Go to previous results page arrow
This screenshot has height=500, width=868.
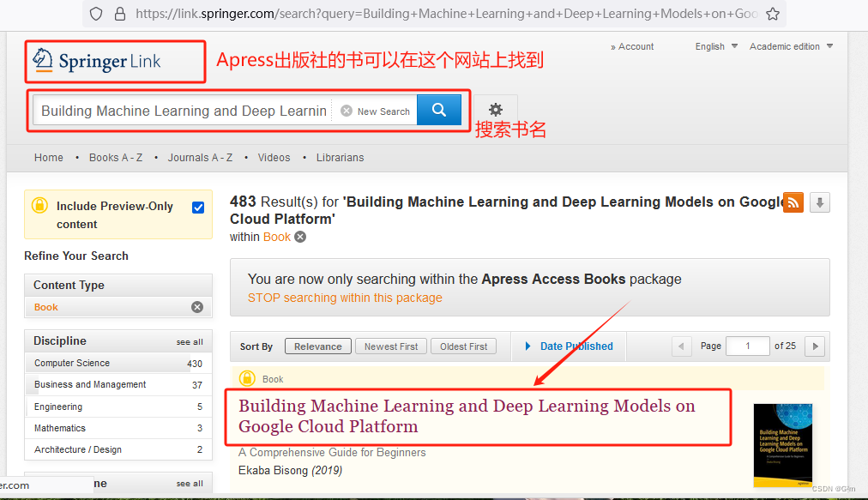681,346
